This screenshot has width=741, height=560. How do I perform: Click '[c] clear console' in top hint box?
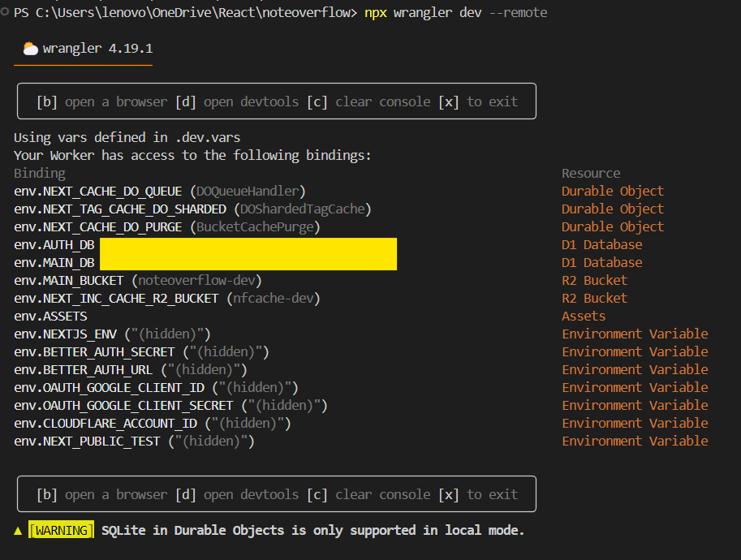click(369, 101)
